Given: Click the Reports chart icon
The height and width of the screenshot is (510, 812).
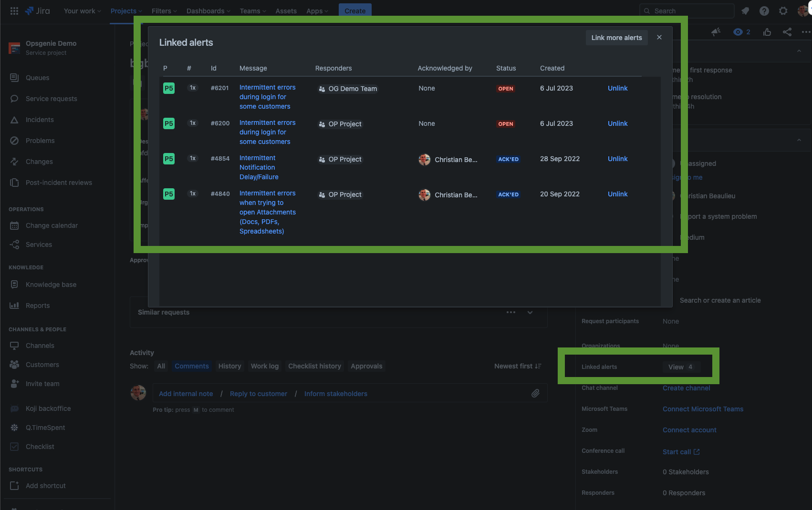Looking at the screenshot, I should pos(14,306).
